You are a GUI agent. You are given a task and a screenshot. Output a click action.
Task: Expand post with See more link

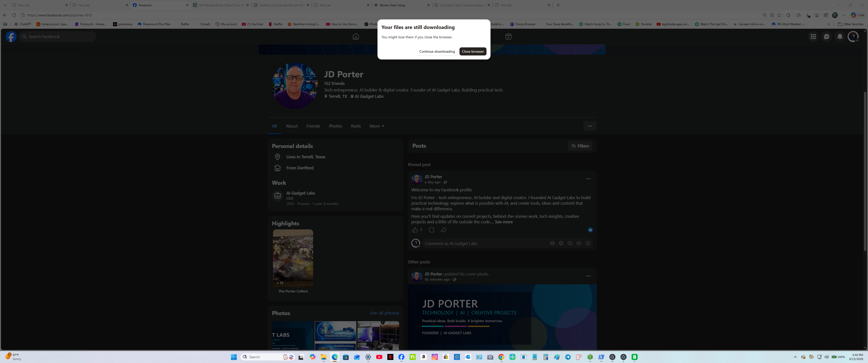pyautogui.click(x=503, y=222)
